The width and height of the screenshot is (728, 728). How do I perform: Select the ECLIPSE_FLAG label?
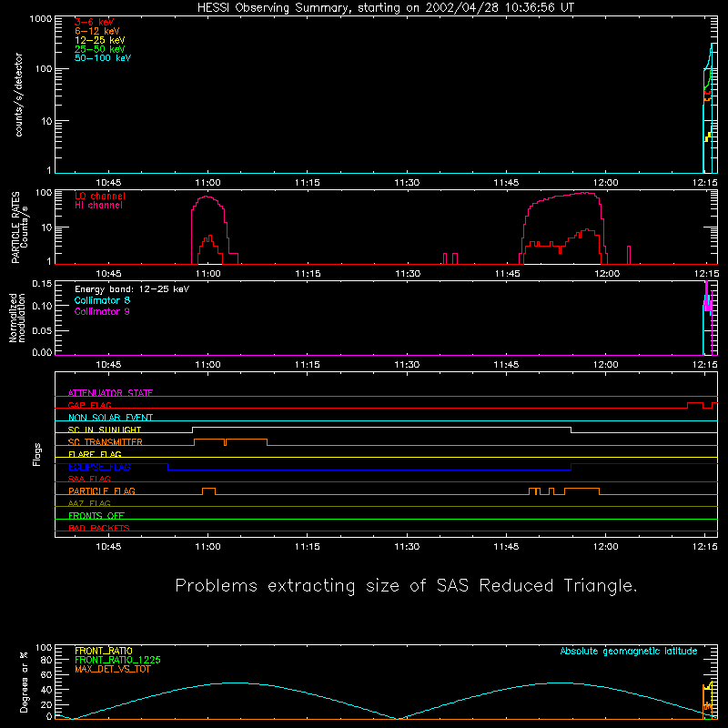[x=99, y=467]
